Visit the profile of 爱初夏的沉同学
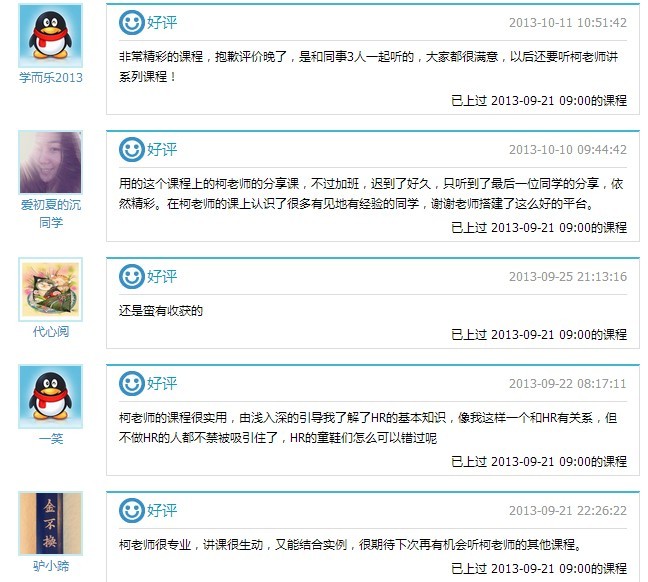Viewport: 648px width, 582px height. click(x=51, y=214)
